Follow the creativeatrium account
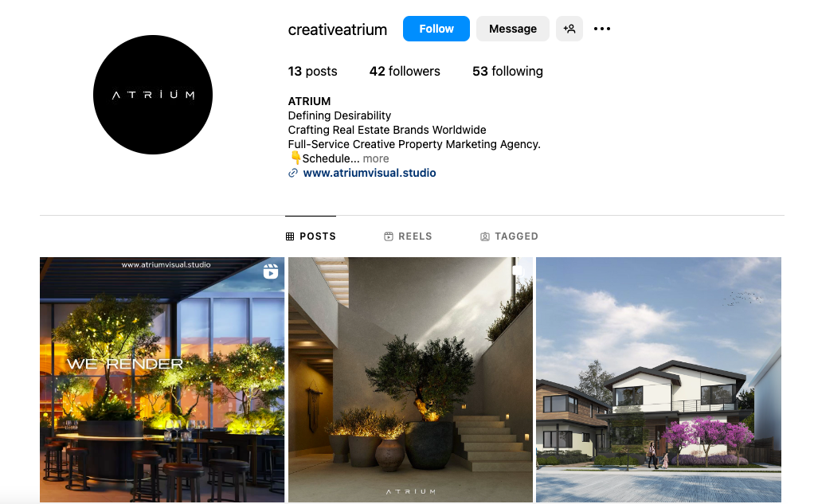Viewport: 814px width, 504px height. click(x=436, y=29)
